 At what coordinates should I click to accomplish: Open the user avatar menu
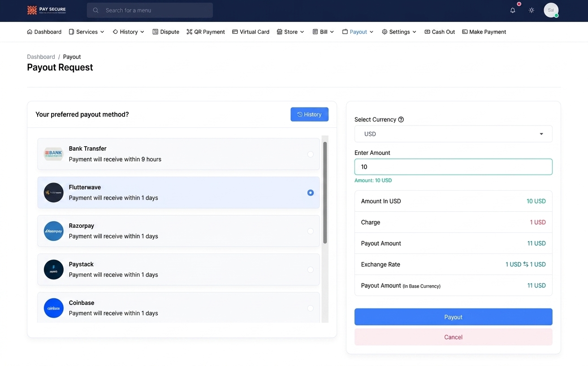(551, 10)
